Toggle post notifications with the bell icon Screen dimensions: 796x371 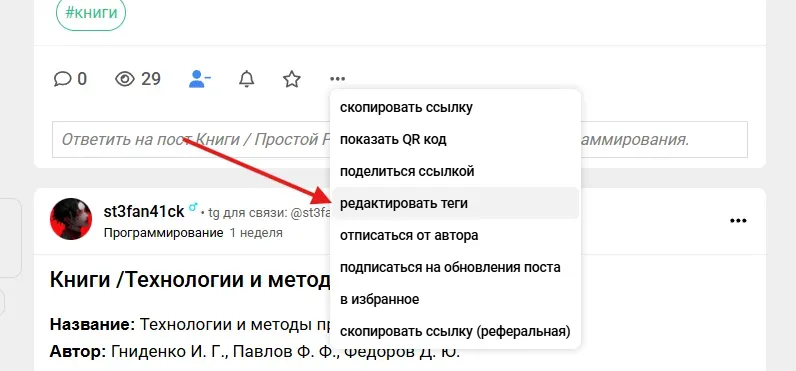247,79
